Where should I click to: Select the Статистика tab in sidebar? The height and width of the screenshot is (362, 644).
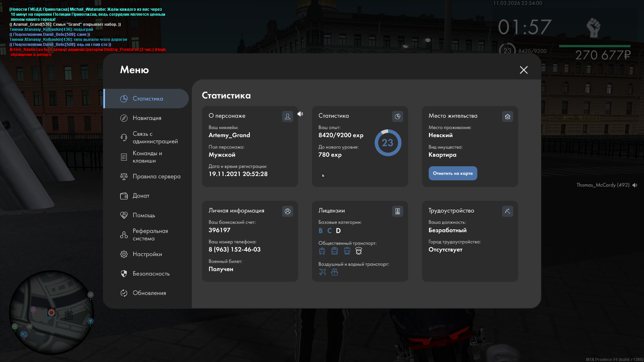[x=148, y=99]
